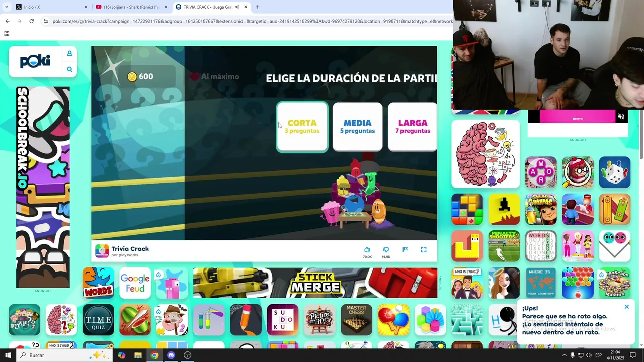
Task: Reload the Poki page
Action: click(x=31, y=21)
